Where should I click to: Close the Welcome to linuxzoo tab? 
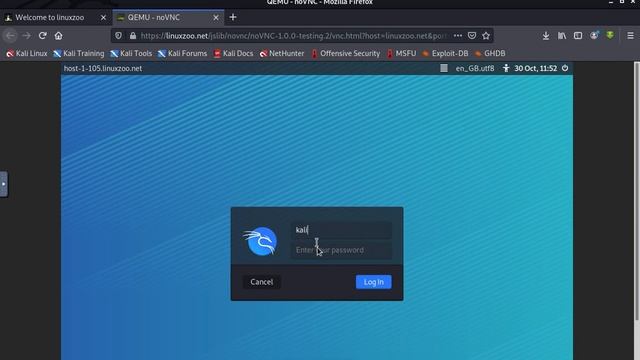103,17
